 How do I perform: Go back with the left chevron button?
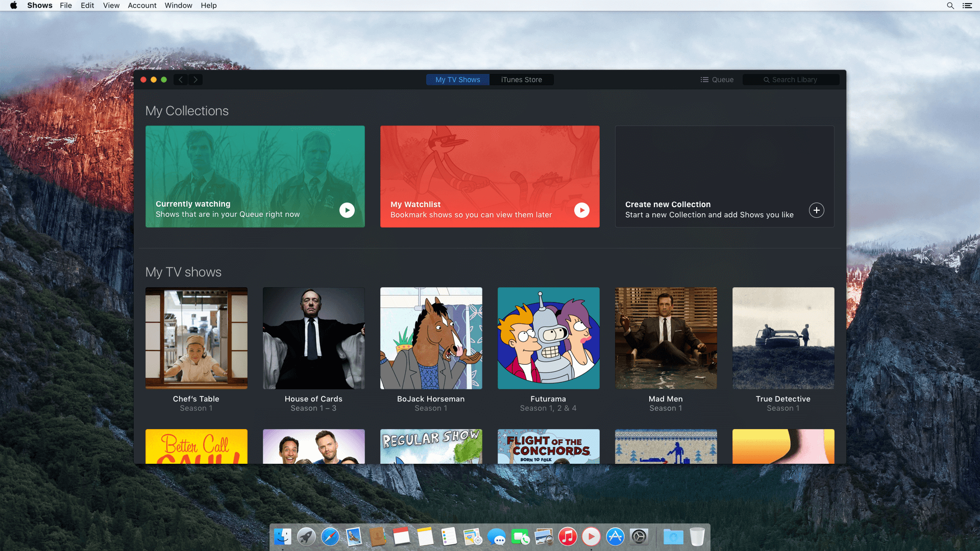[x=181, y=80]
